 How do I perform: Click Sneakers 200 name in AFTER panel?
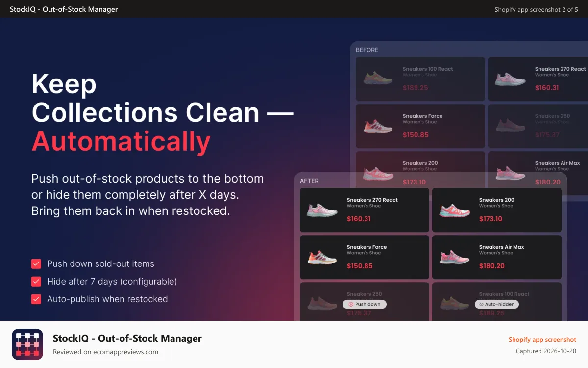pos(497,200)
